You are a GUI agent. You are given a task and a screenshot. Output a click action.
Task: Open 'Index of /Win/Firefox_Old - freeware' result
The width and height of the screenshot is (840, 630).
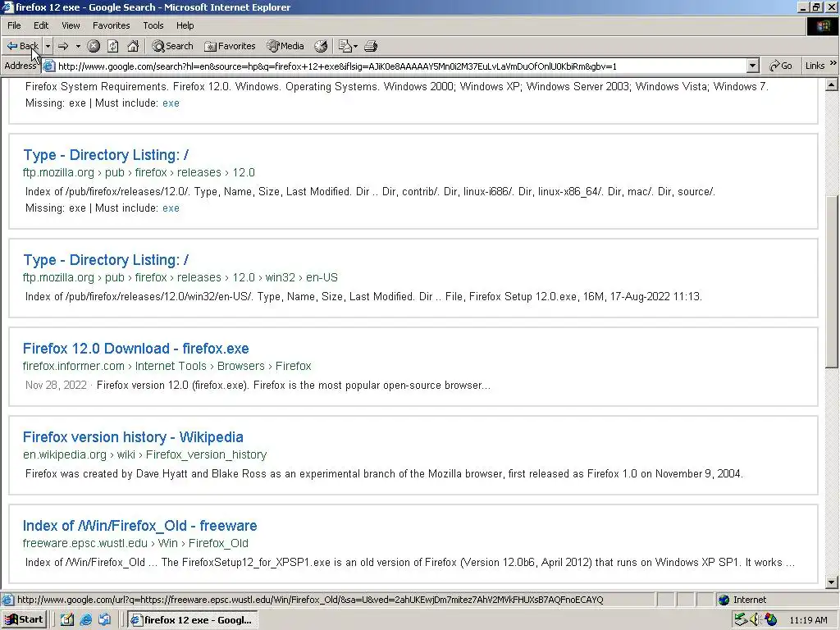(139, 526)
